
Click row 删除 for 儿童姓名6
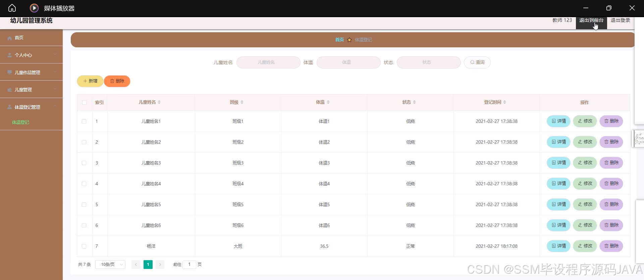click(611, 225)
